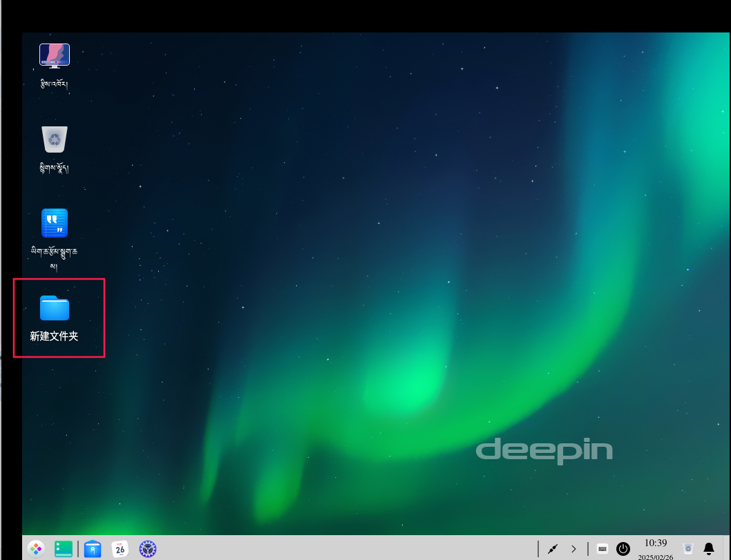
Task: Open the Control Center gear icon
Action: (x=148, y=549)
